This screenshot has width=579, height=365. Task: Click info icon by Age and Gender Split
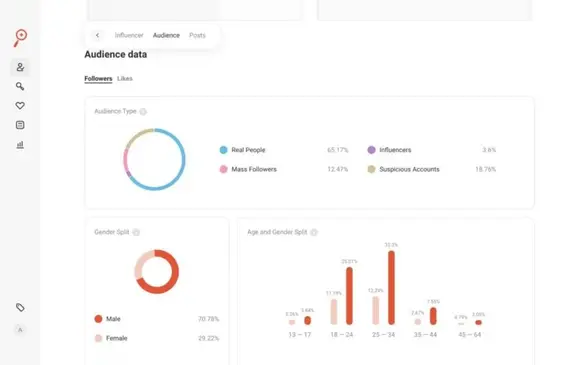[314, 232]
